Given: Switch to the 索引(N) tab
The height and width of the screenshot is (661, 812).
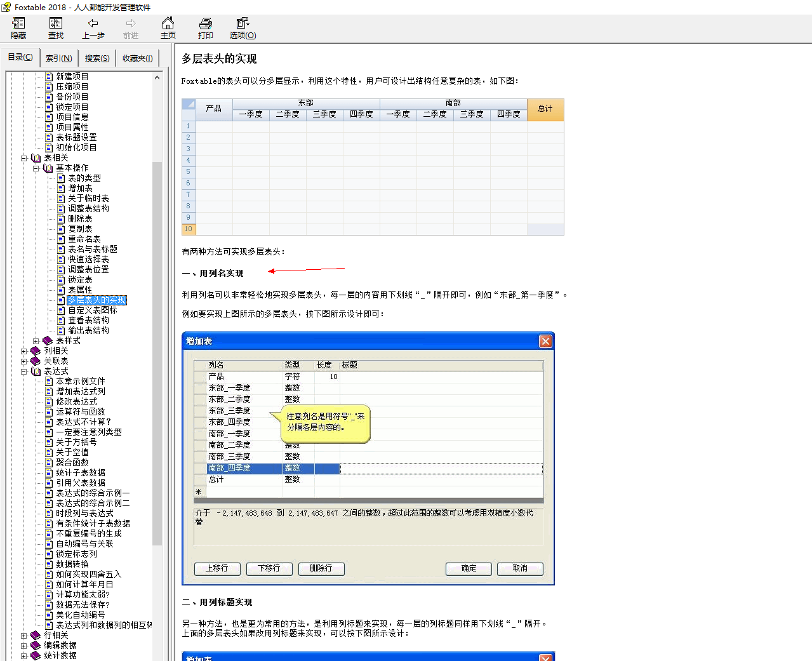Looking at the screenshot, I should pyautogui.click(x=58, y=58).
